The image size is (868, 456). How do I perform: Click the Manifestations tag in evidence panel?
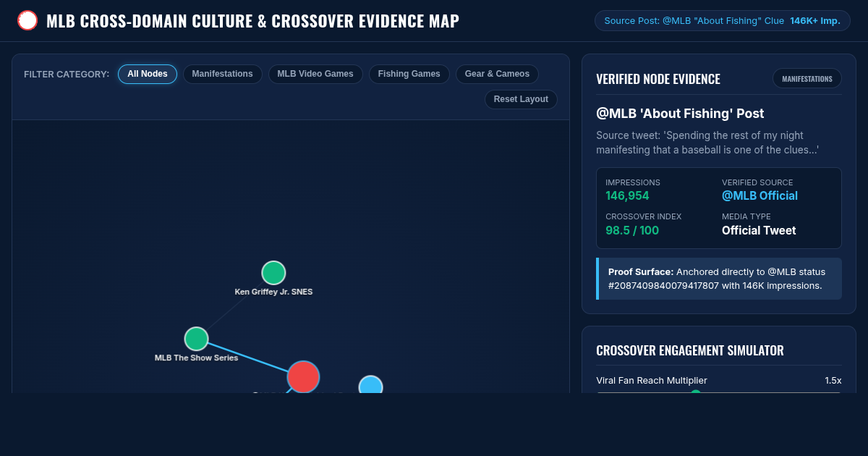pos(807,78)
